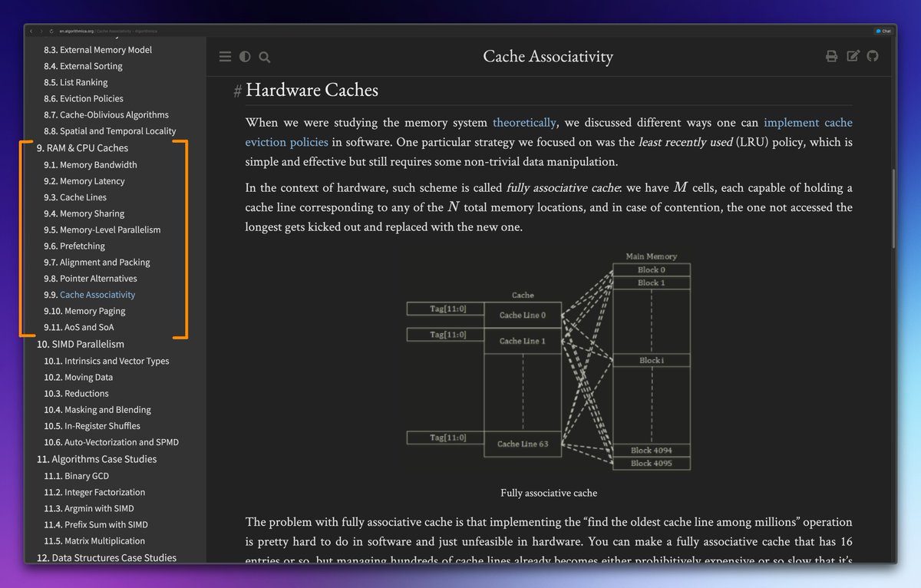Go to 11.5. Matrix Multiplication
The height and width of the screenshot is (588, 921).
(x=94, y=541)
